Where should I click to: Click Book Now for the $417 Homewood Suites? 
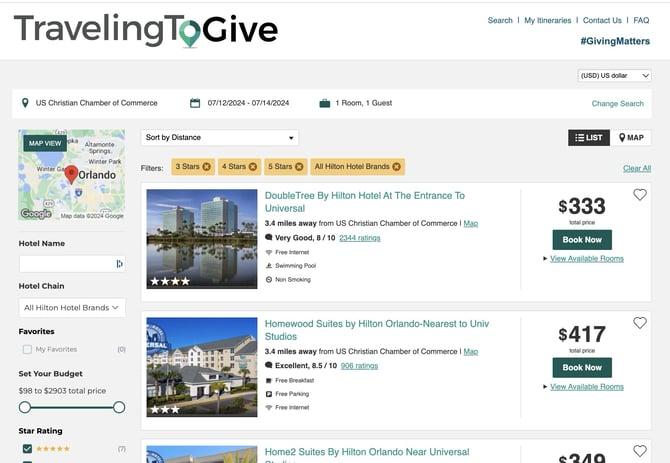(582, 367)
